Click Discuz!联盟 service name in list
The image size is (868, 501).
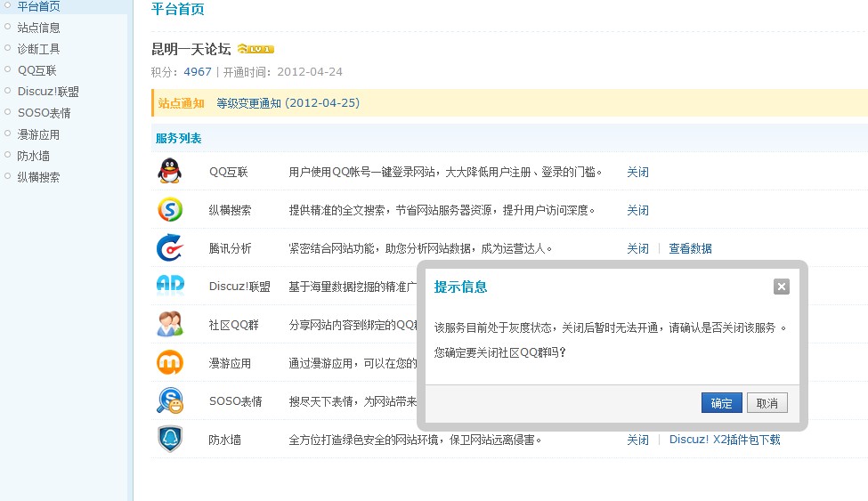(x=239, y=287)
